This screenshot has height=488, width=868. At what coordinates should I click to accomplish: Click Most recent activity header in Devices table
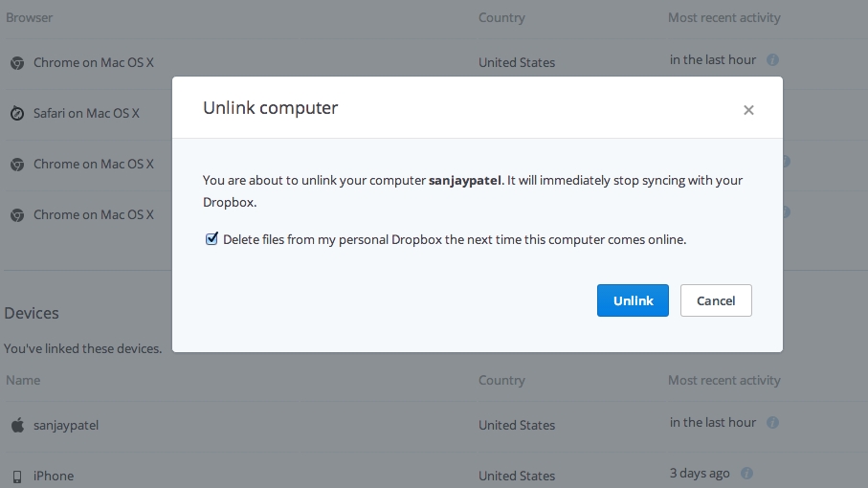tap(723, 380)
